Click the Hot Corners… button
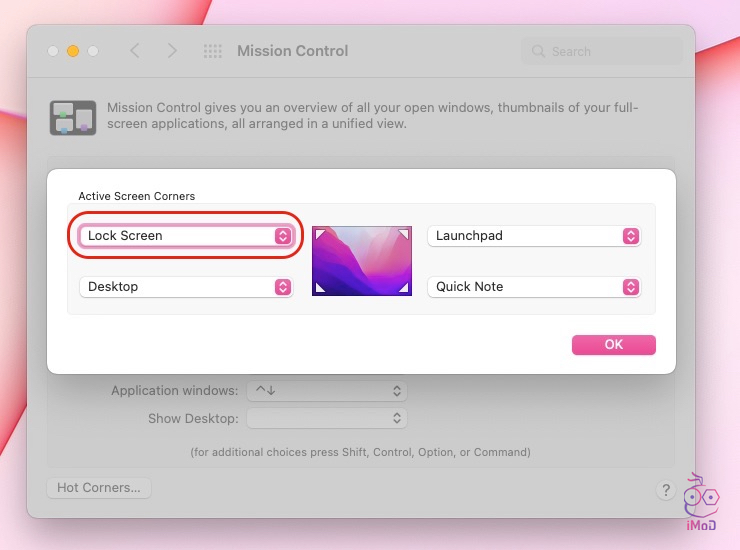740x550 pixels. 98,488
